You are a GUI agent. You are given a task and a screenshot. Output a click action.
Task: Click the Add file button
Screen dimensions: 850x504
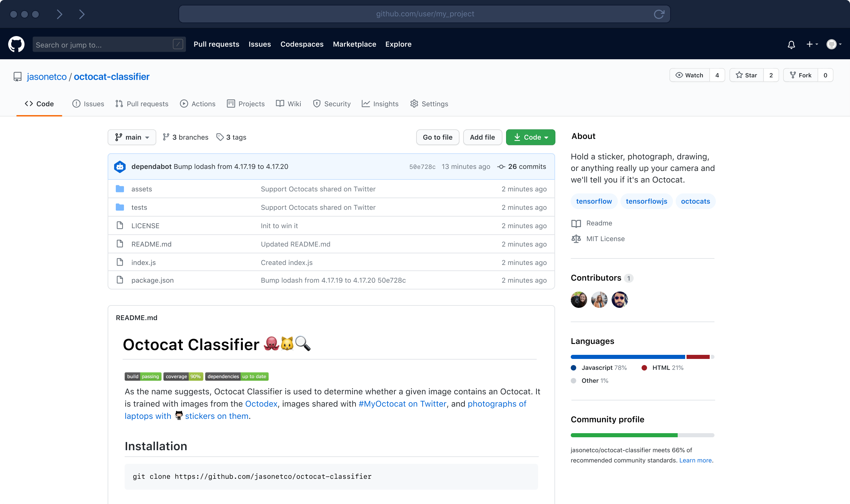coord(482,137)
